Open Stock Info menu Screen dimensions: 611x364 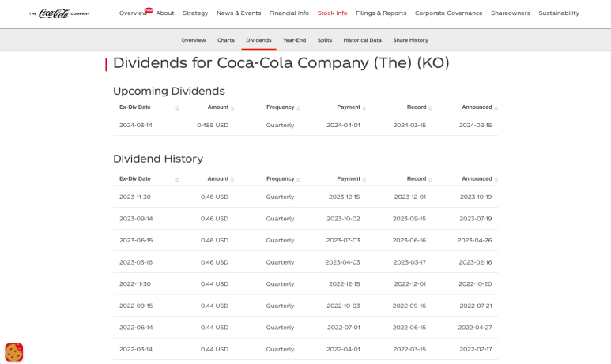pos(332,13)
